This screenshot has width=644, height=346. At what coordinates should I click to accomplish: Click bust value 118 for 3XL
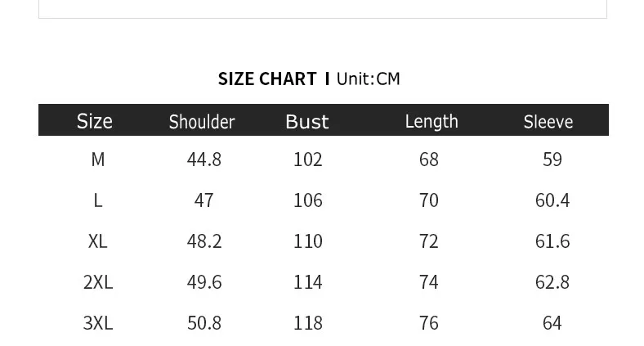point(307,323)
